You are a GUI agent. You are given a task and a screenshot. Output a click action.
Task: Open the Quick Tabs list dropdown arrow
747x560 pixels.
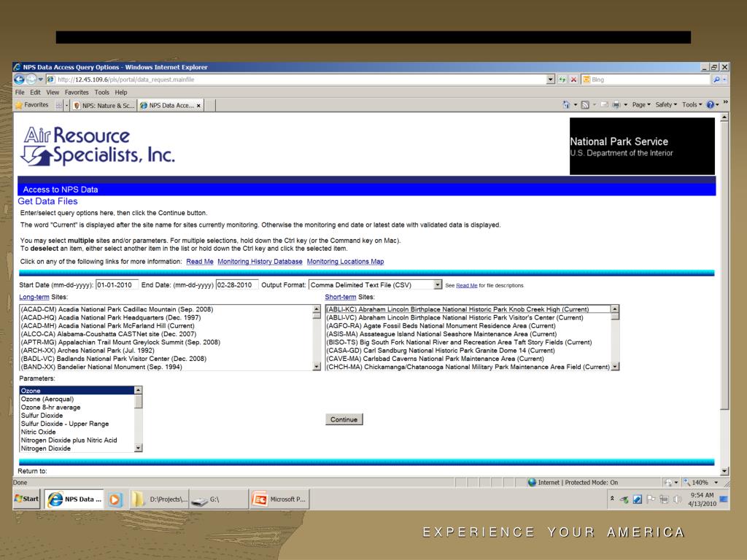(66, 105)
